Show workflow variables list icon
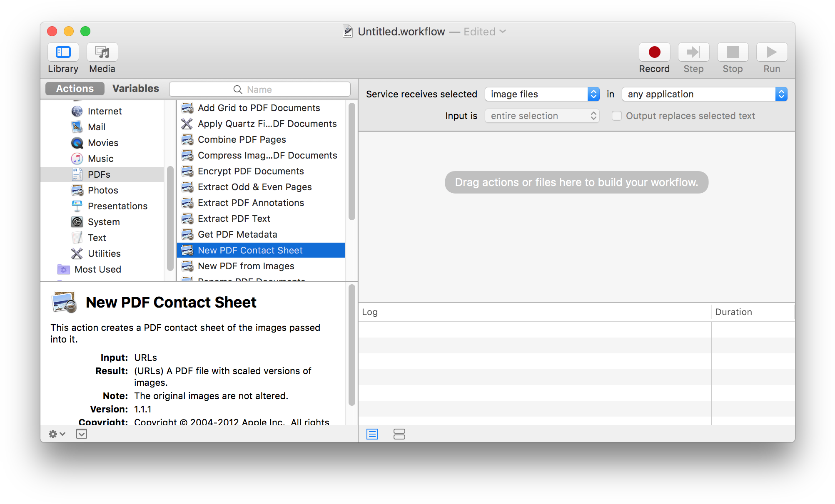Screen dimensions: 835x504 pyautogui.click(x=399, y=434)
